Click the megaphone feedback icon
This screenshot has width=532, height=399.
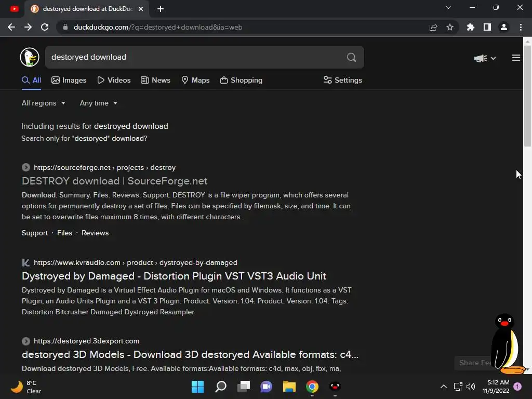click(x=481, y=58)
